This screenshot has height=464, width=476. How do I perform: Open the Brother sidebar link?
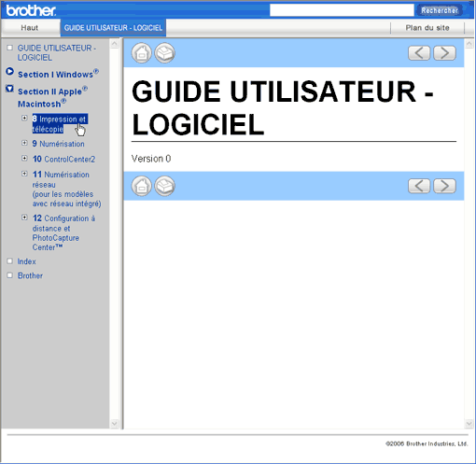(x=30, y=275)
